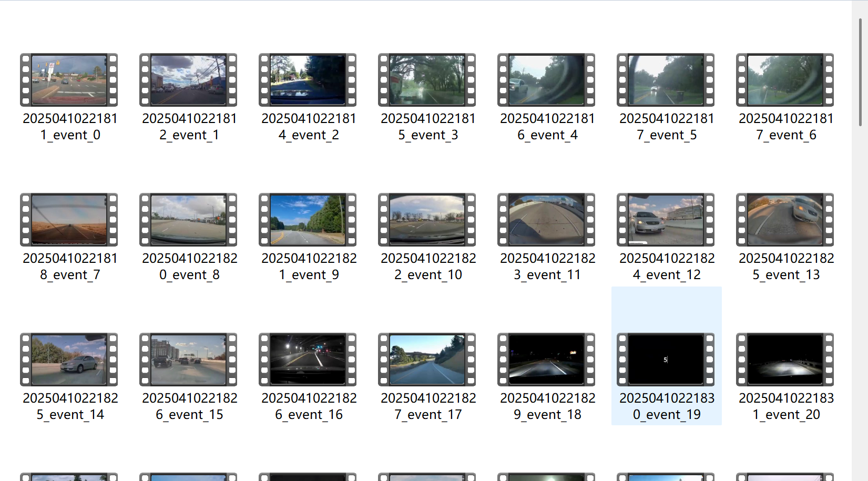Select video thumbnail 20250410221826_event_15

pos(188,360)
